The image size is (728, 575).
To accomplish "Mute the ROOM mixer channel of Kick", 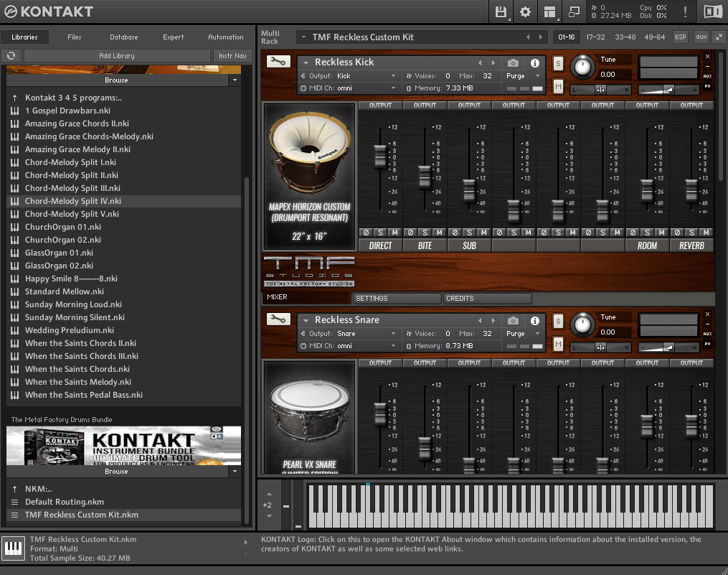I will [661, 233].
